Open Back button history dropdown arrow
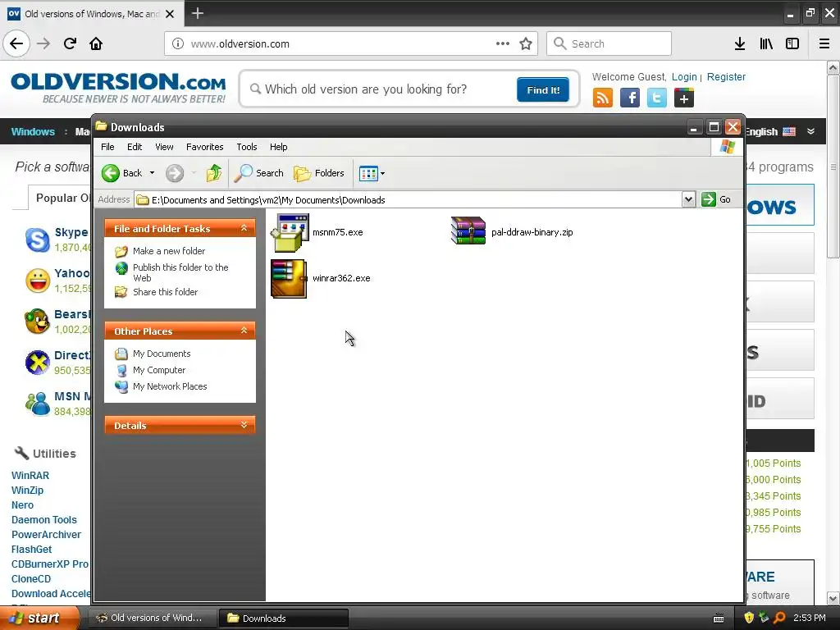The image size is (840, 630). pyautogui.click(x=152, y=173)
